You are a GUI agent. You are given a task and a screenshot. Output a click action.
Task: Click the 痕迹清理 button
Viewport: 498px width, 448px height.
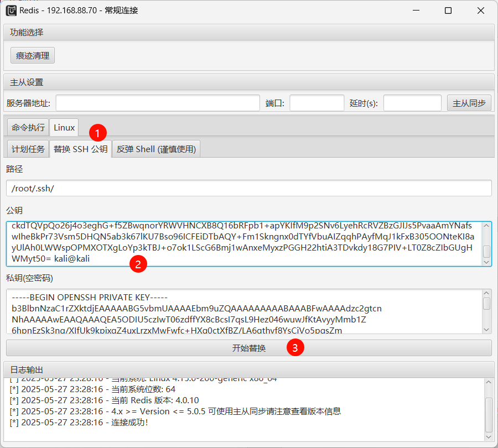(33, 55)
